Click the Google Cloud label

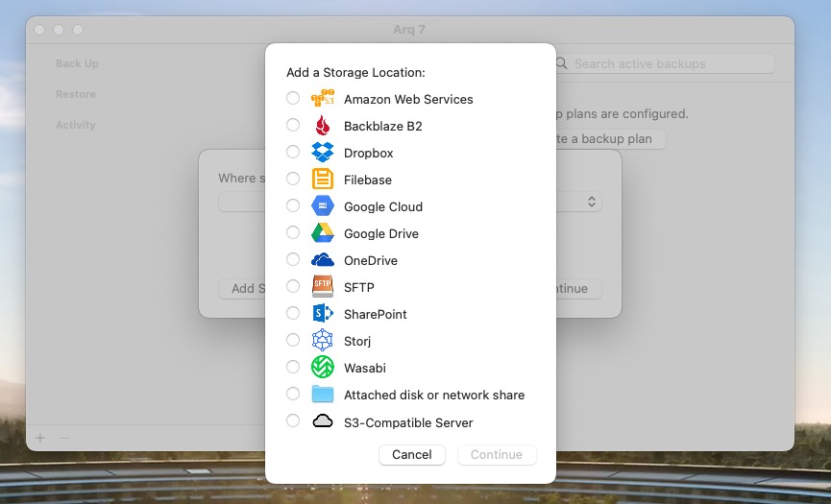point(383,207)
